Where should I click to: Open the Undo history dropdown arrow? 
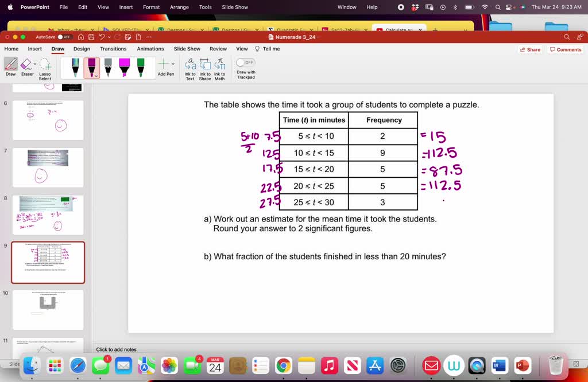(x=109, y=37)
